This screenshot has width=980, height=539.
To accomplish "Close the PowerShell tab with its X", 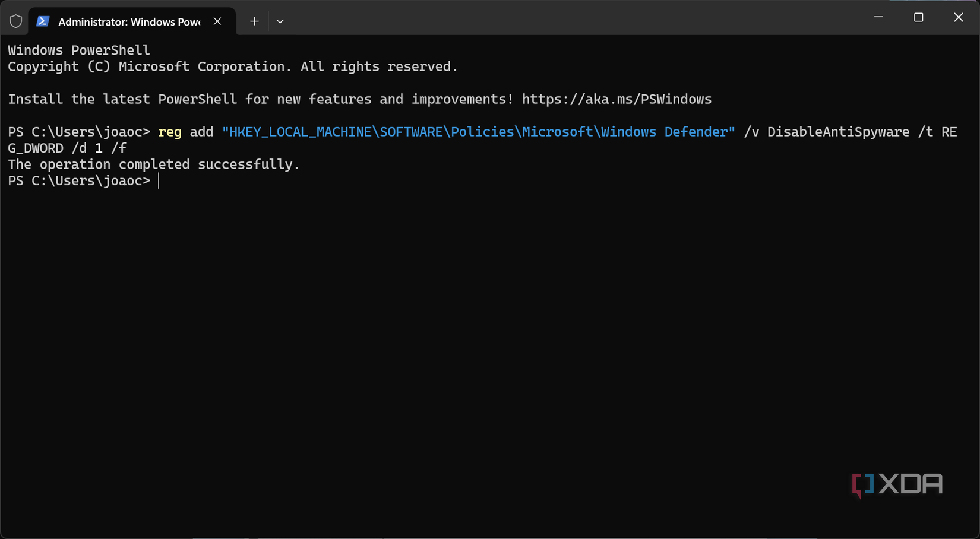I will 217,21.
